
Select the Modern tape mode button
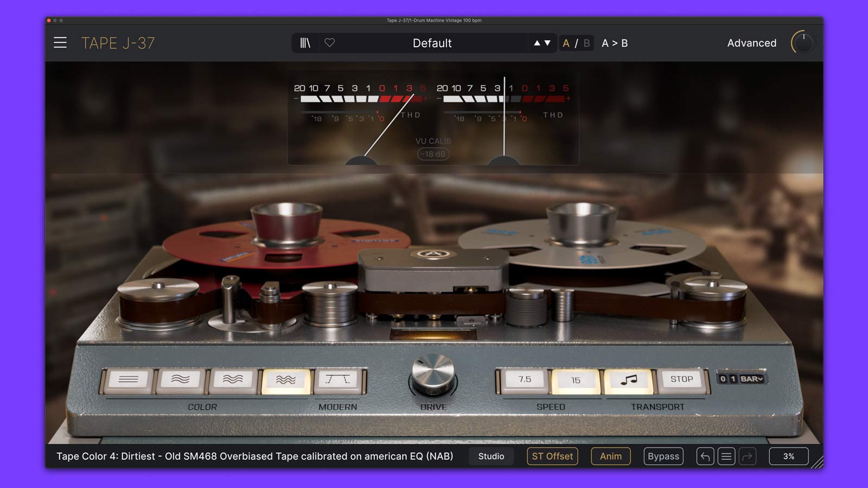[x=337, y=380]
